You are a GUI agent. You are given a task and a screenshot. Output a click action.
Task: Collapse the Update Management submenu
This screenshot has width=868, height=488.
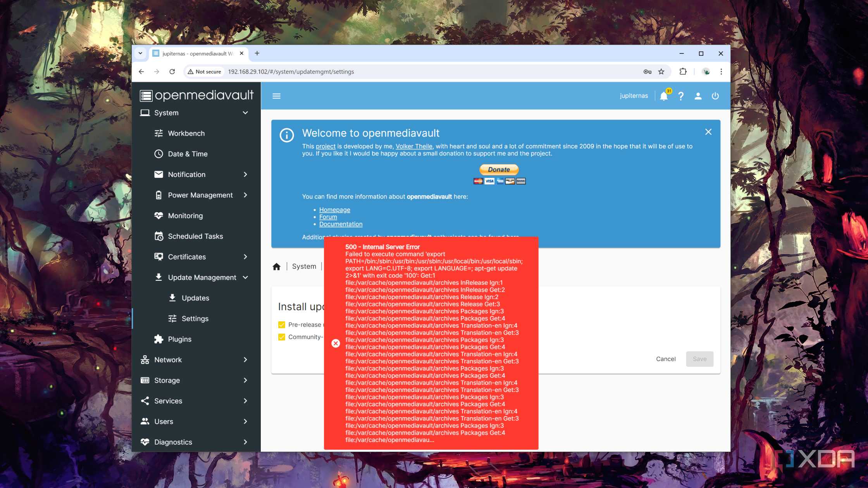pyautogui.click(x=245, y=277)
